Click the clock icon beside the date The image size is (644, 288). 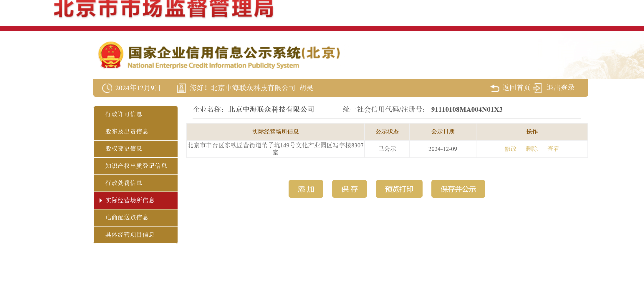tap(107, 88)
